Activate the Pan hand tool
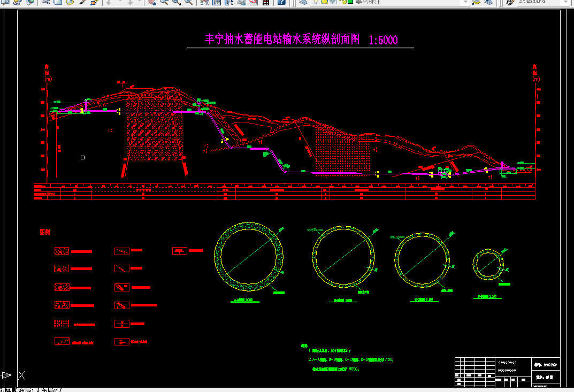574x392 pixels. pyautogui.click(x=151, y=2)
